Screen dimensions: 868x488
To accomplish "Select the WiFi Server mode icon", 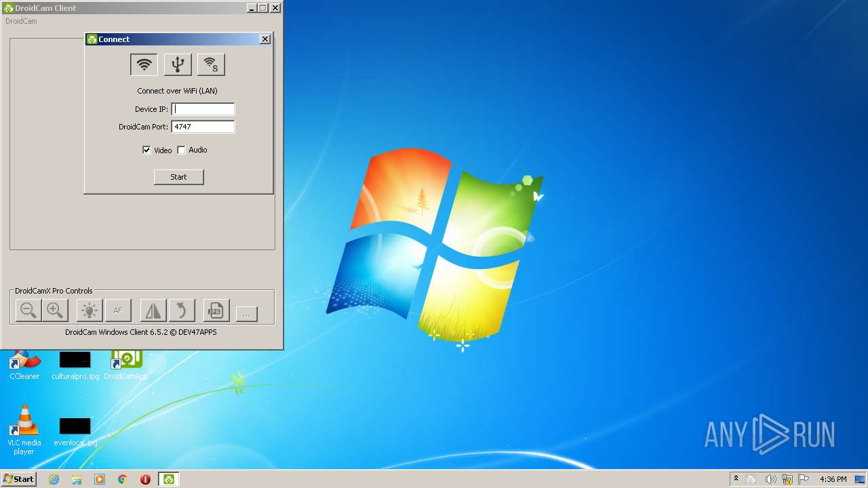I will coord(211,64).
